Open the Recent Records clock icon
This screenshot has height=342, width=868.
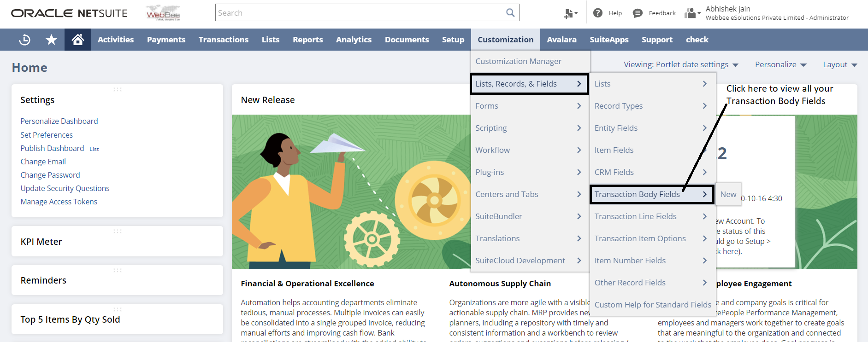(25, 40)
